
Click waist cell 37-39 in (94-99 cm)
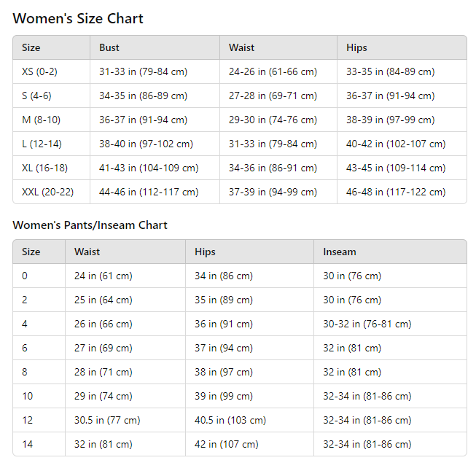273,192
